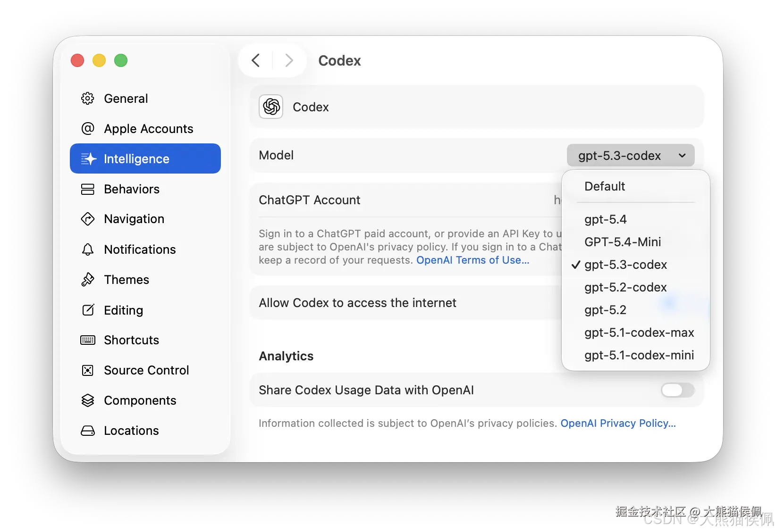Click the Model row label

(276, 155)
